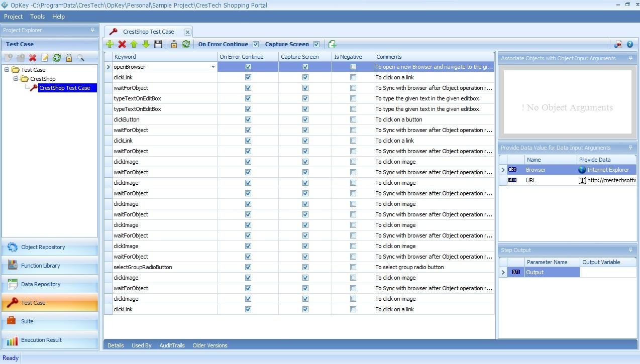Open the Object Repository section

coord(43,247)
